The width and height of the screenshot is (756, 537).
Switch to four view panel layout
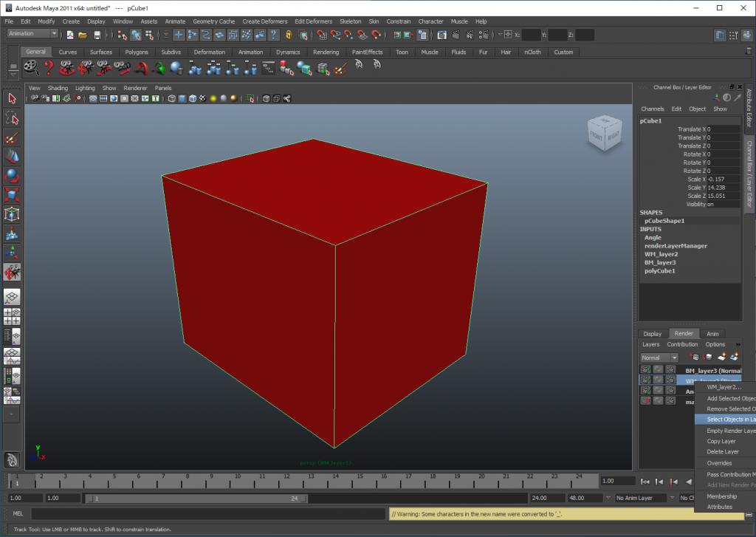pos(12,316)
